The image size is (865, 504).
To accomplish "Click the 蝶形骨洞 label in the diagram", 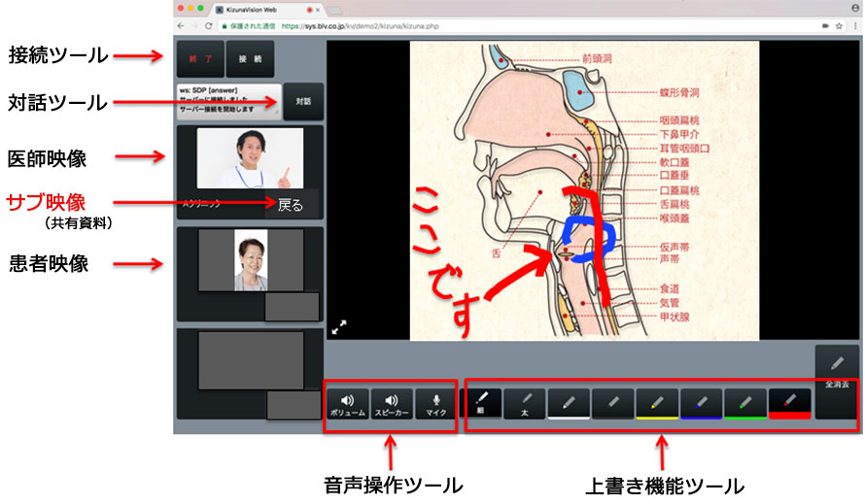I will [679, 92].
